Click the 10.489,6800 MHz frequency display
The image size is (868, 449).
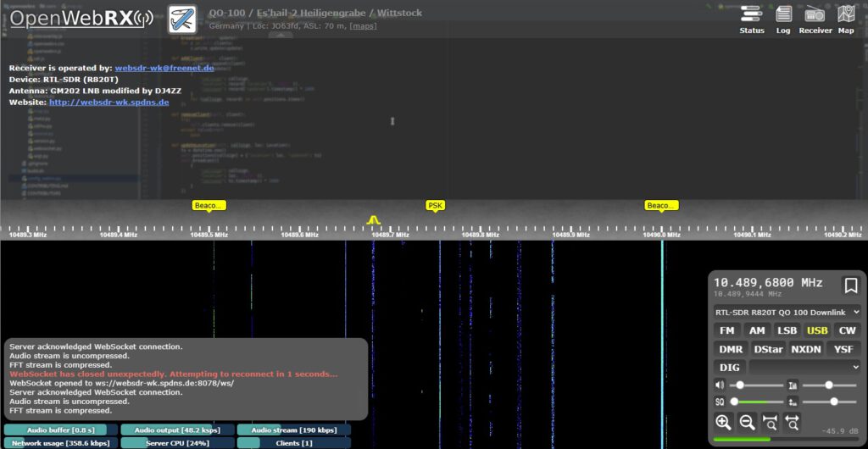click(768, 283)
